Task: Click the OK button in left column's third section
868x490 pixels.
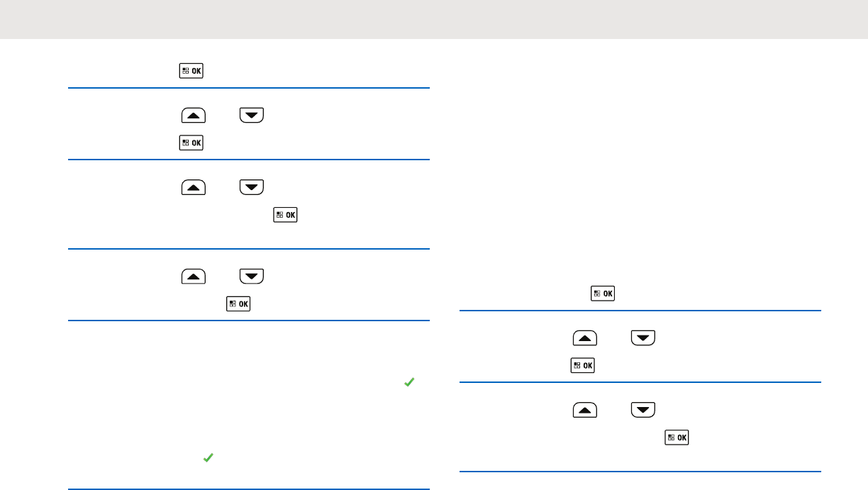Action: click(285, 214)
